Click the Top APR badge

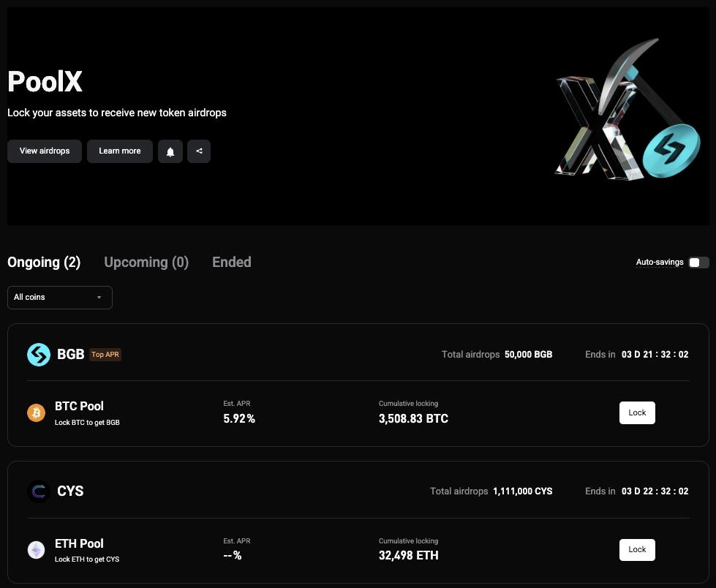click(x=105, y=355)
